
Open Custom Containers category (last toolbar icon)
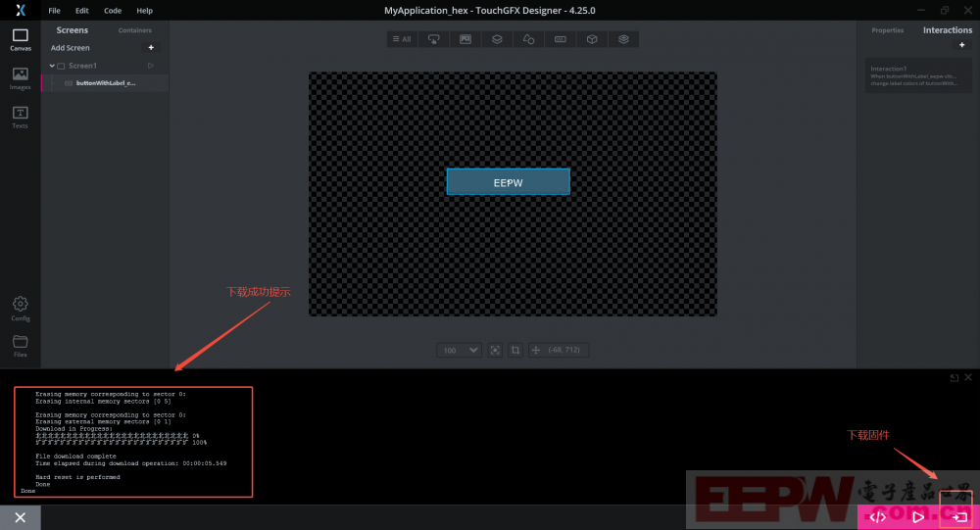(623, 39)
